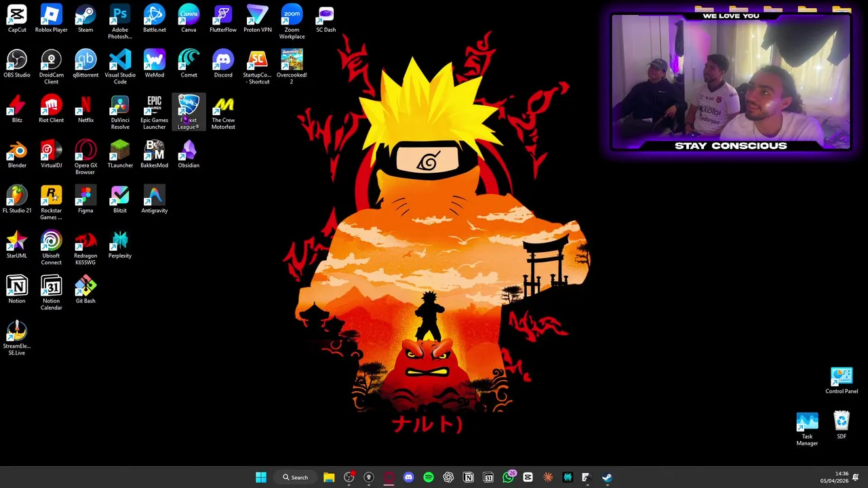The width and height of the screenshot is (868, 488).
Task: Click the Redragon K655WG icon
Action: (85, 248)
